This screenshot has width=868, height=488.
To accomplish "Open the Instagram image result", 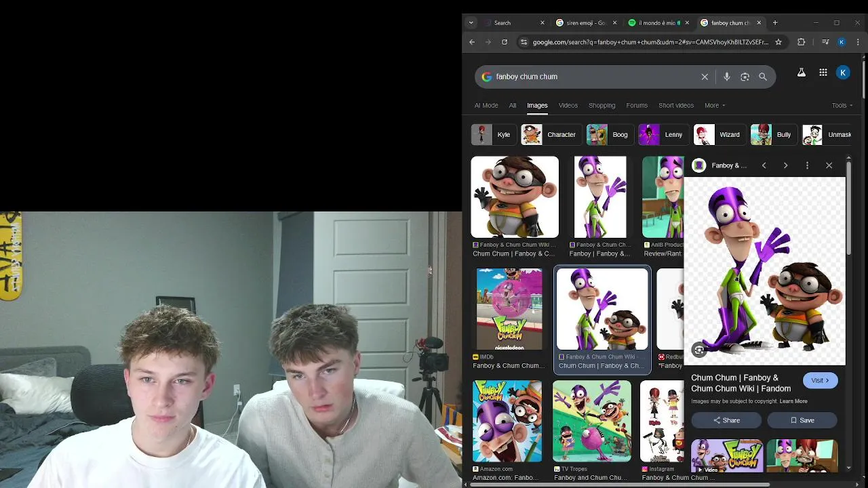I will (662, 421).
